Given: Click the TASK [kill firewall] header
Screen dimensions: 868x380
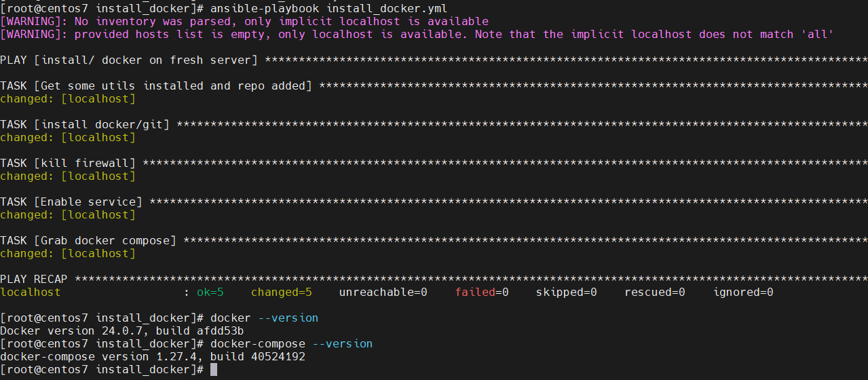Looking at the screenshot, I should 68,163.
